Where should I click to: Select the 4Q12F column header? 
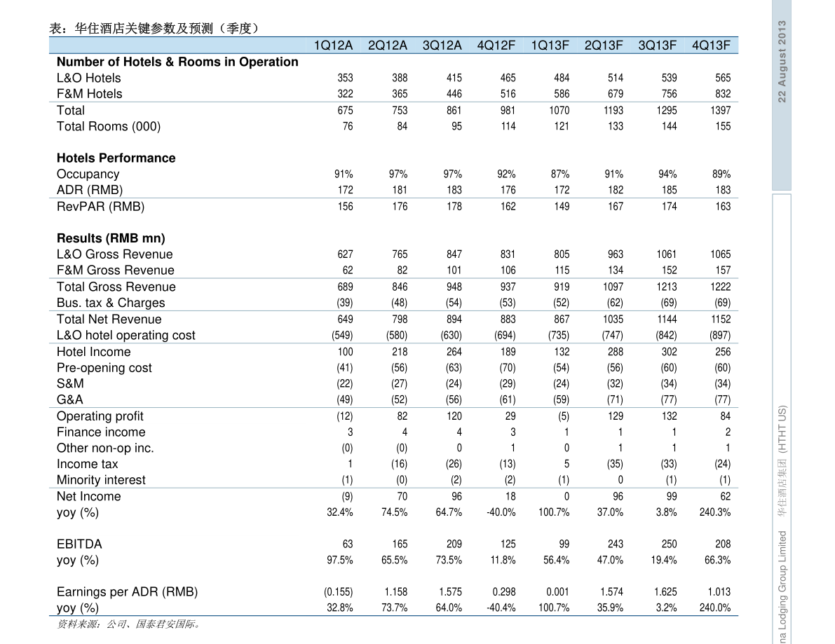tap(496, 46)
